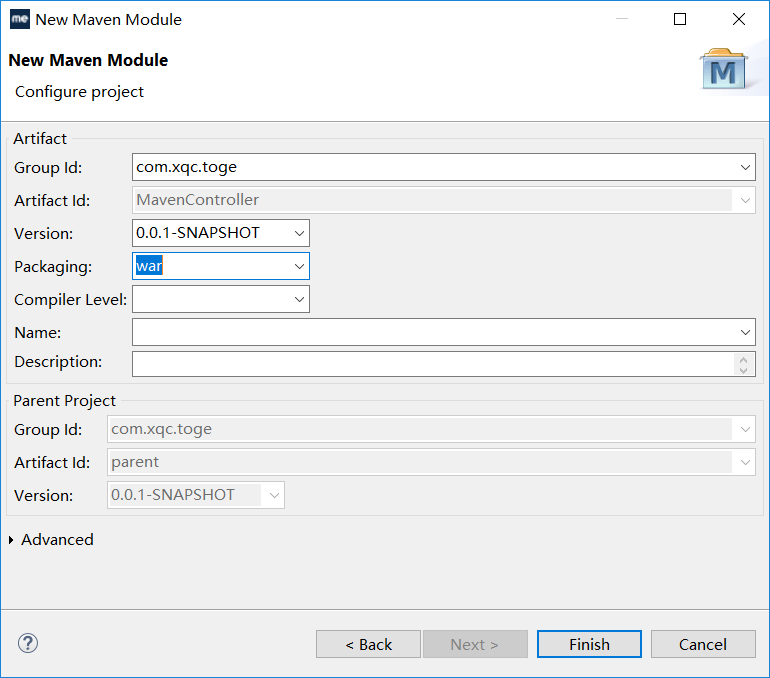Click the Cancel button
Viewport: 770px width, 678px height.
tap(703, 644)
